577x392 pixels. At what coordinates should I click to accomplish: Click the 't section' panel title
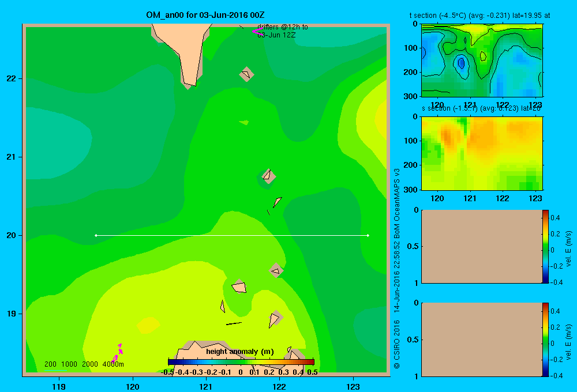(x=479, y=16)
